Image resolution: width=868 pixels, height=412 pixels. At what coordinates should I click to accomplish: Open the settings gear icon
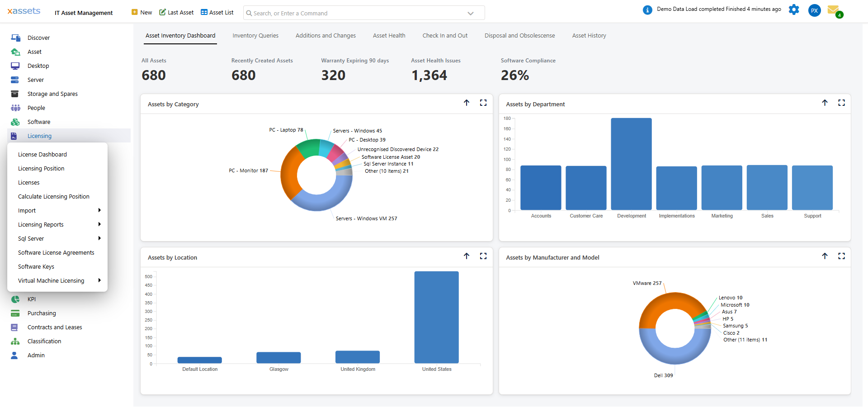click(793, 9)
